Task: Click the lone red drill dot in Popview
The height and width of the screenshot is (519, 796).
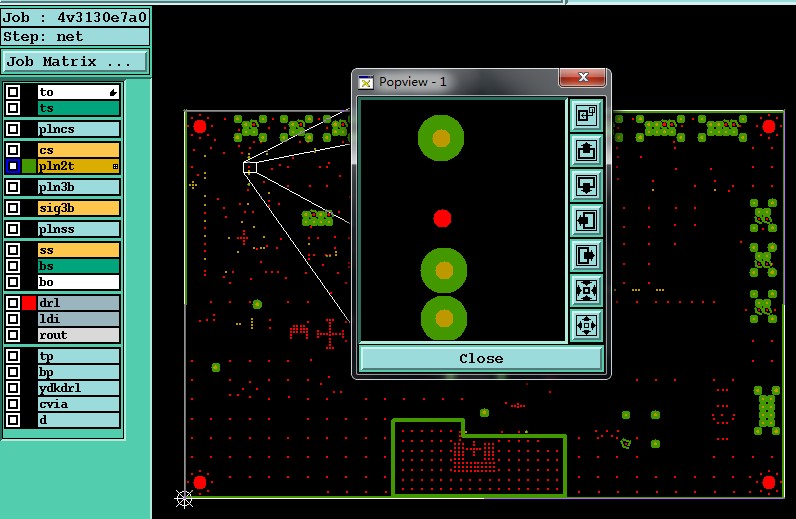Action: tap(442, 218)
